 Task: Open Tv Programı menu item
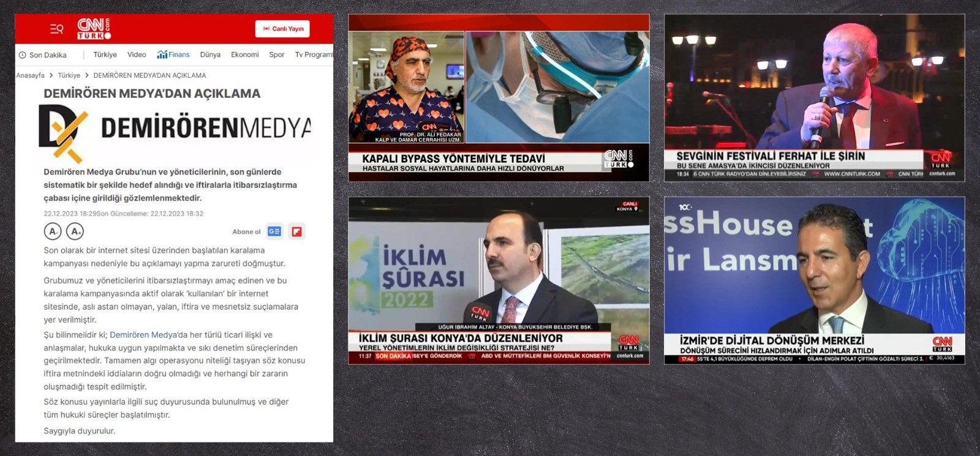tap(314, 54)
